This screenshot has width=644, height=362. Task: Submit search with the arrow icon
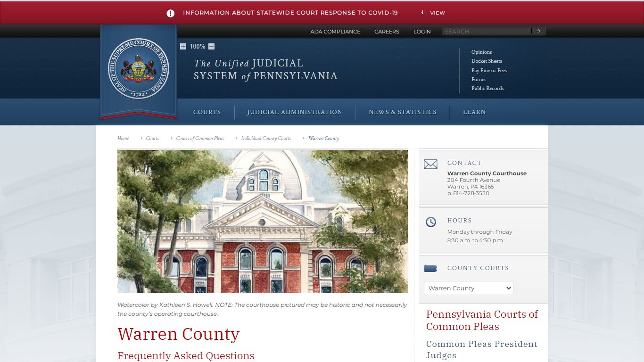[x=538, y=31]
